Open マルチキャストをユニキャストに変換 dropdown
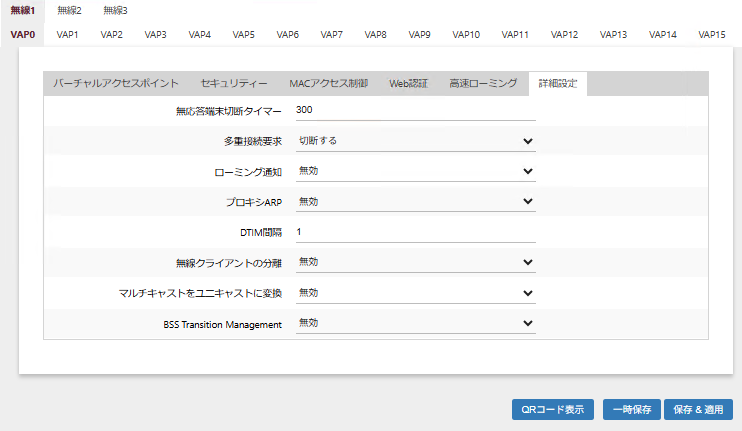Image resolution: width=742 pixels, height=431 pixels. pyautogui.click(x=415, y=293)
